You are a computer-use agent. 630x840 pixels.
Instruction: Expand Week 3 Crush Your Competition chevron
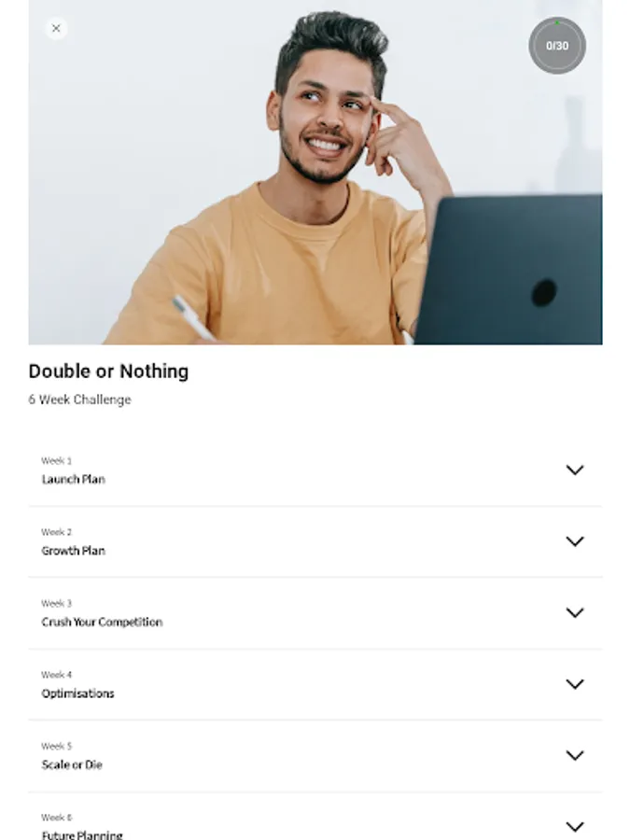click(575, 612)
